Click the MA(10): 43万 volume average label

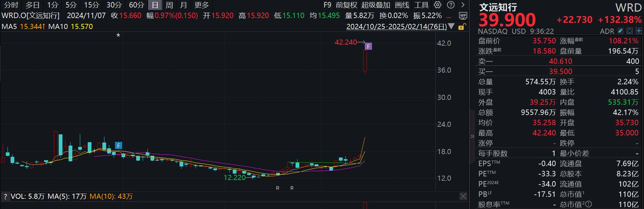(111, 196)
